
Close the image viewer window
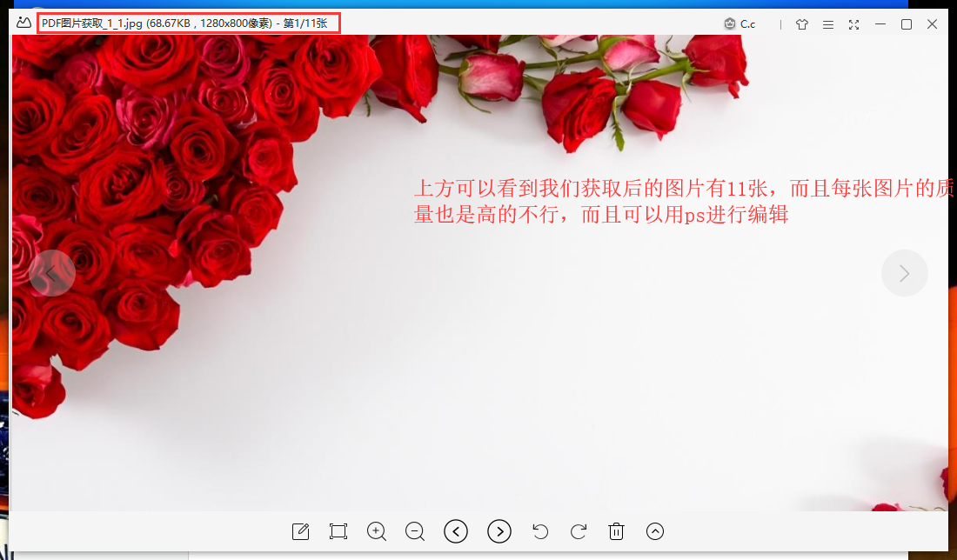pos(932,24)
